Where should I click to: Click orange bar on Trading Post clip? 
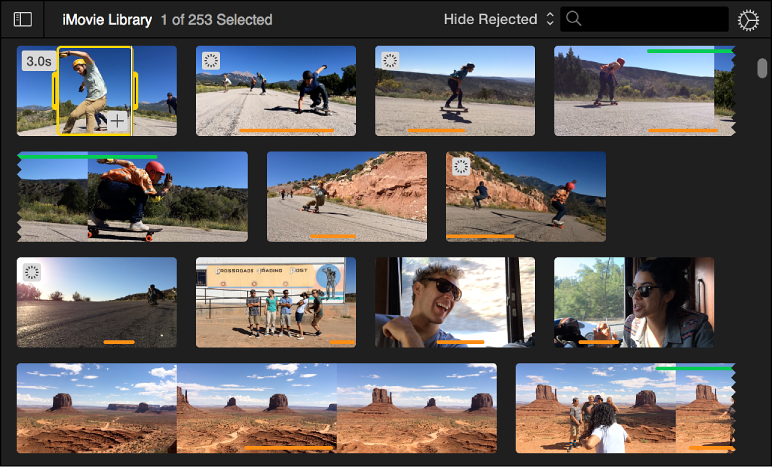tap(342, 342)
